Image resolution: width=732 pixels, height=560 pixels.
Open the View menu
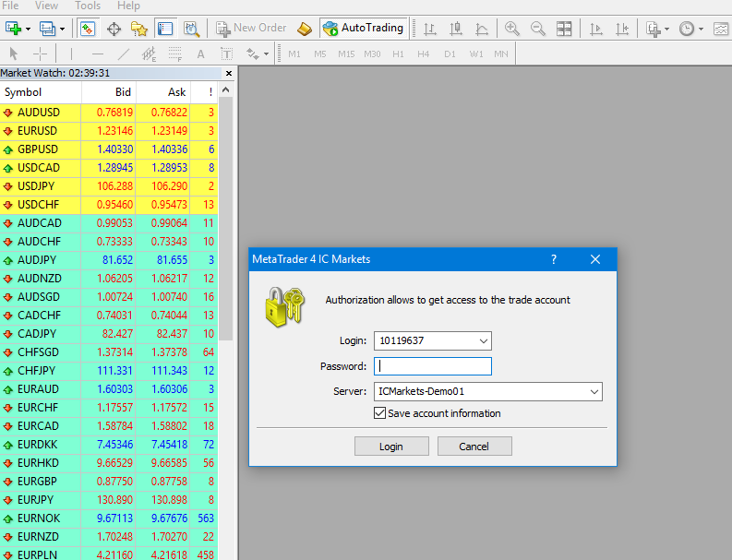point(47,6)
